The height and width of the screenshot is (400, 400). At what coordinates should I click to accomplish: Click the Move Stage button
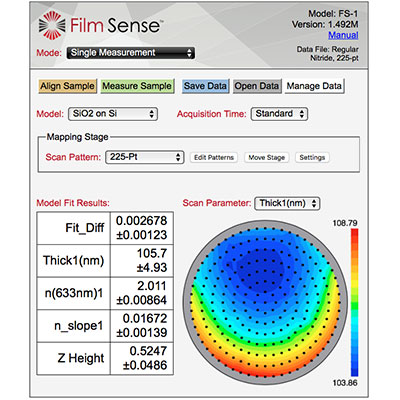pos(267,157)
